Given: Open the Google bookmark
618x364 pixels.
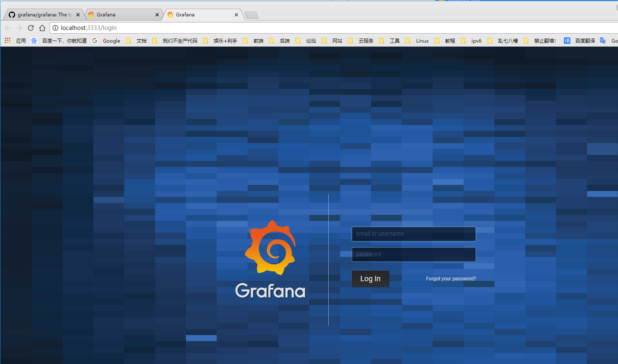Looking at the screenshot, I should 106,41.
